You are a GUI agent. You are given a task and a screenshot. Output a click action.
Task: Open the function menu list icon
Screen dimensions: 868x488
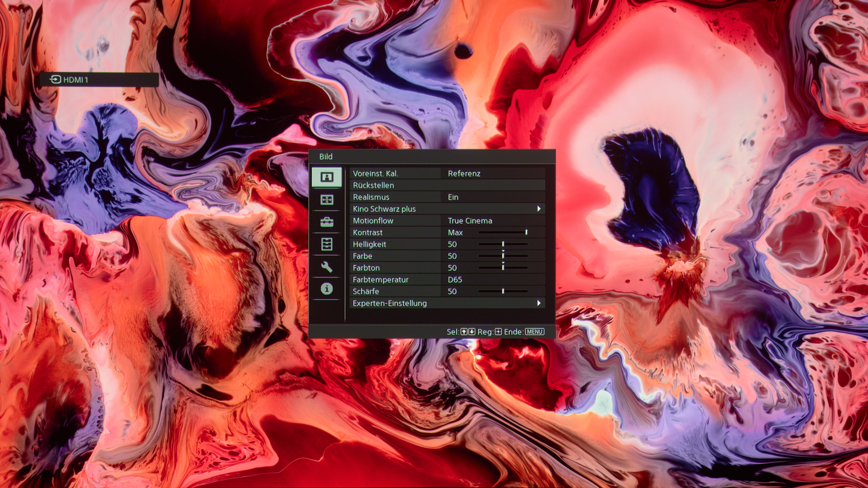pos(326,244)
